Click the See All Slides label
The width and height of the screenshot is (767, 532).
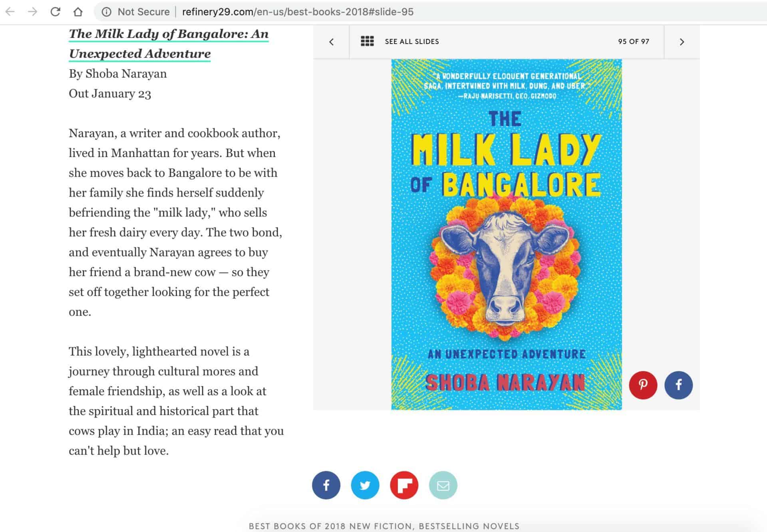411,42
